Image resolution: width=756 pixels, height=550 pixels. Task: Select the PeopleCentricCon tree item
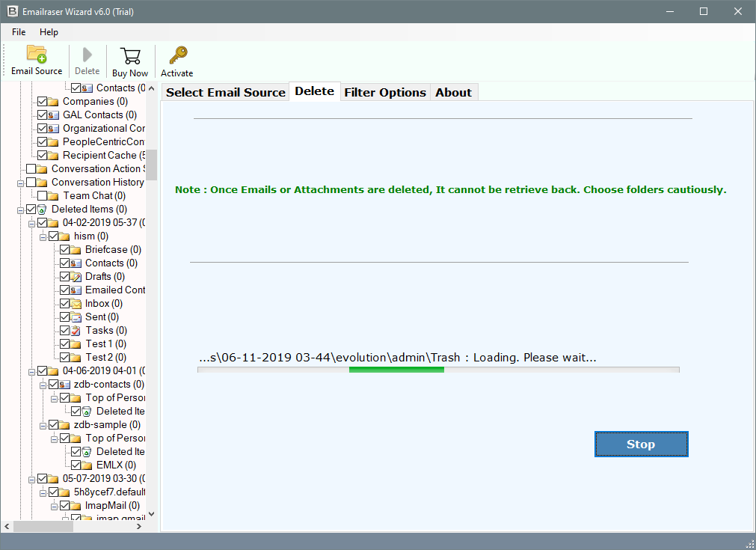click(x=104, y=142)
